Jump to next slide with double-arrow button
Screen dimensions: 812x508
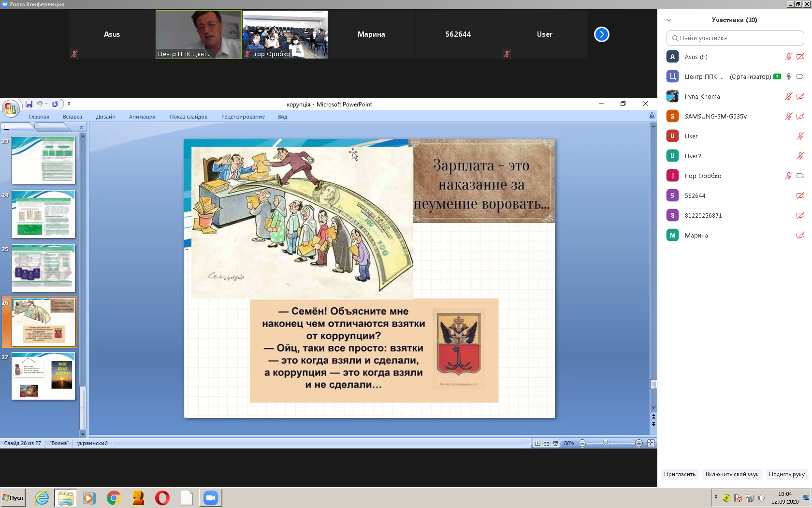[x=653, y=424]
